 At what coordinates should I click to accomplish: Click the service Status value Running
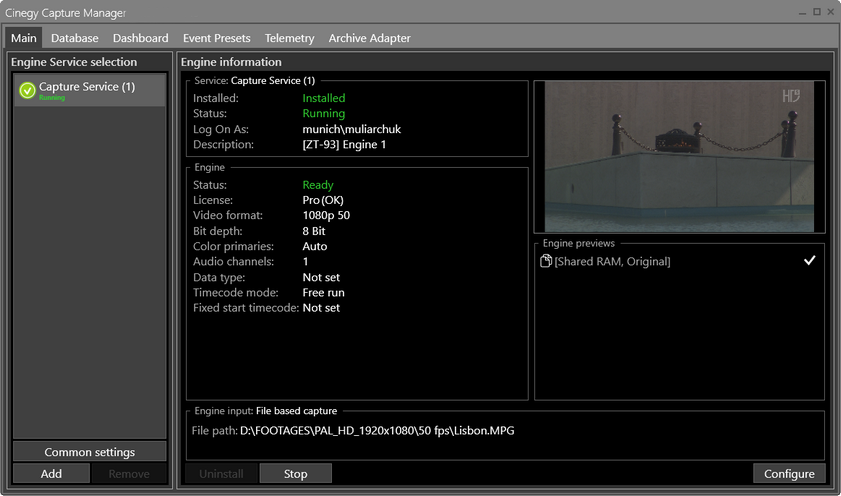point(323,114)
